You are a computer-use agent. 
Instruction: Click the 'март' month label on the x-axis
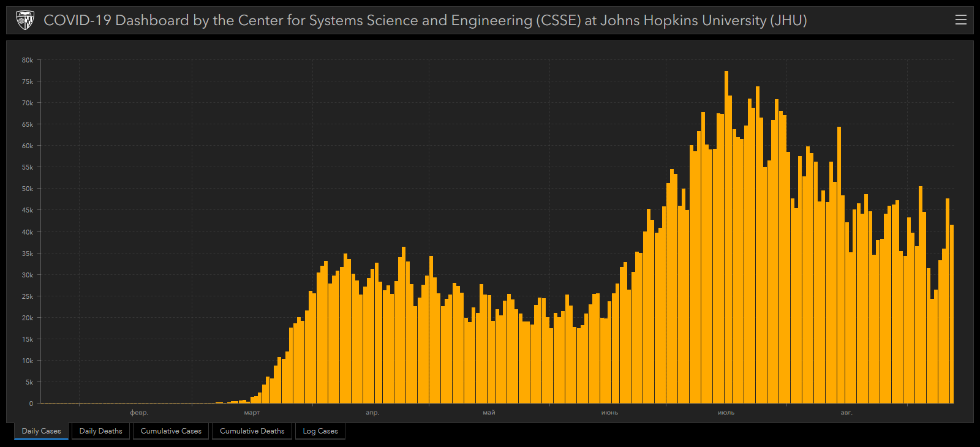(x=252, y=413)
